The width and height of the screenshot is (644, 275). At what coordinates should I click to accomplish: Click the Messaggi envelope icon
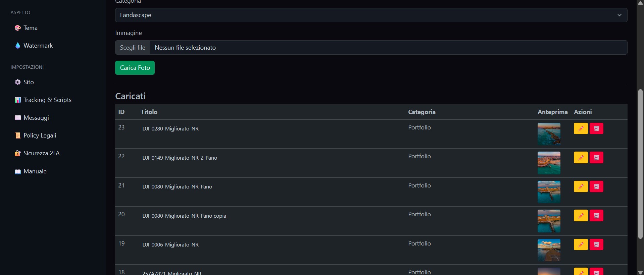pos(18,118)
